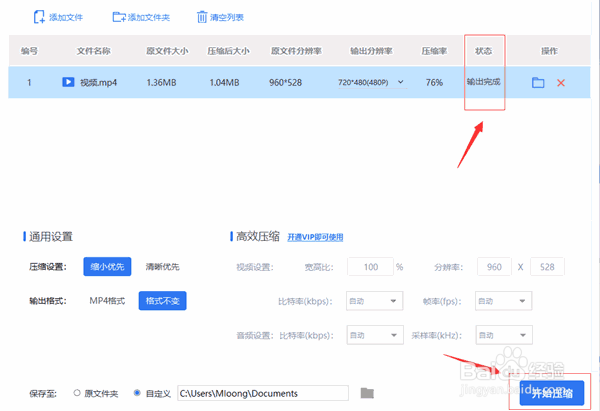Click the 操作 column header
This screenshot has width=600, height=411.
549,51
